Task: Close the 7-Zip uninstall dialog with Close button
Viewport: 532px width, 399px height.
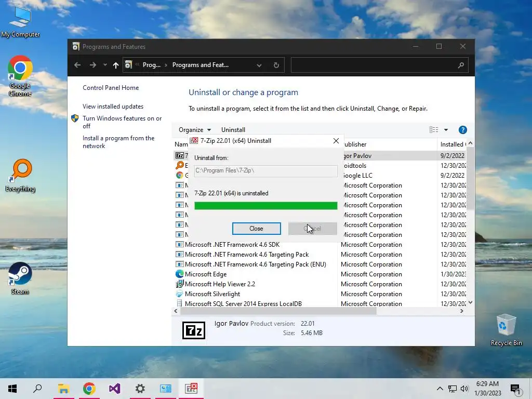Action: pos(256,229)
